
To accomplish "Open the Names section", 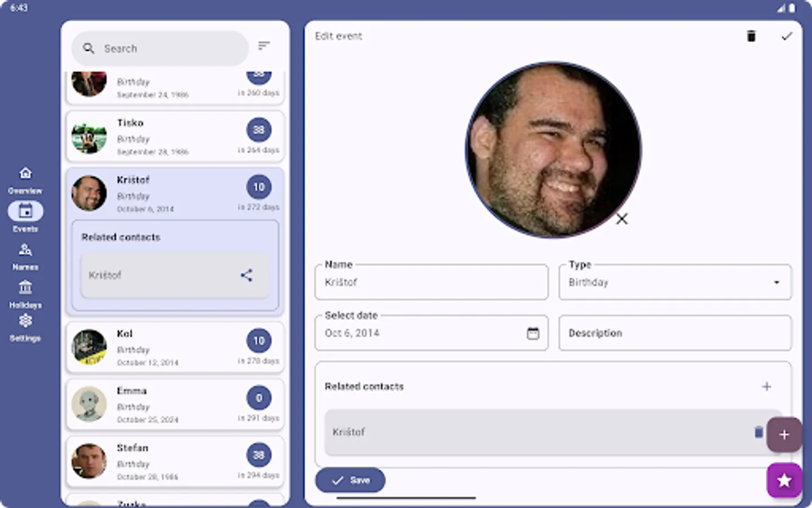I will point(25,253).
